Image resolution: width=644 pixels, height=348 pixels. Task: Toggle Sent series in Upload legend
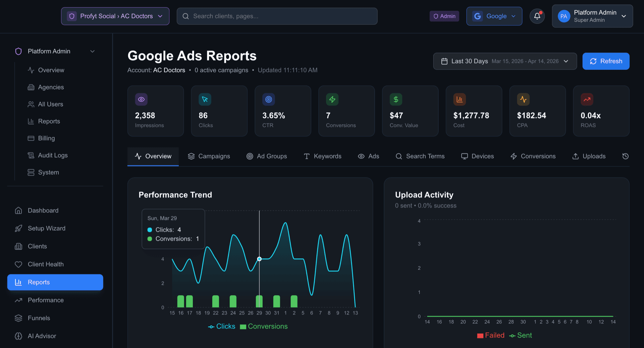[521, 336]
